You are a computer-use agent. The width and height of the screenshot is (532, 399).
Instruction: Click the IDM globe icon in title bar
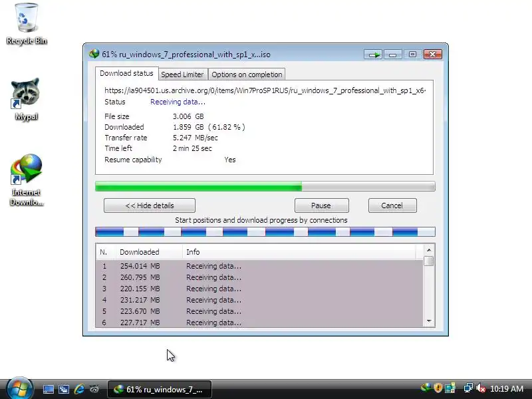(94, 54)
